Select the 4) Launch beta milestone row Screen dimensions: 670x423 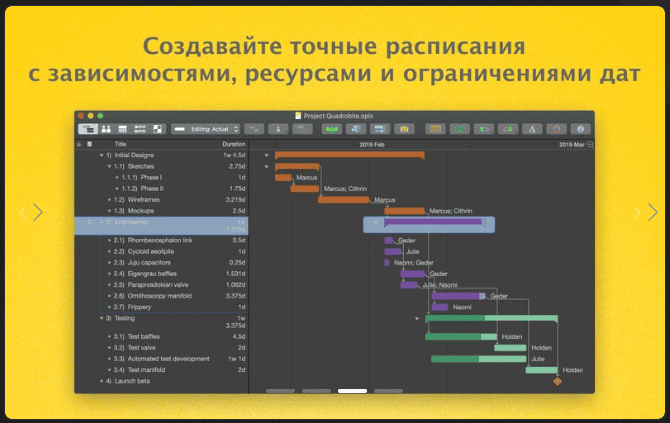click(162, 381)
